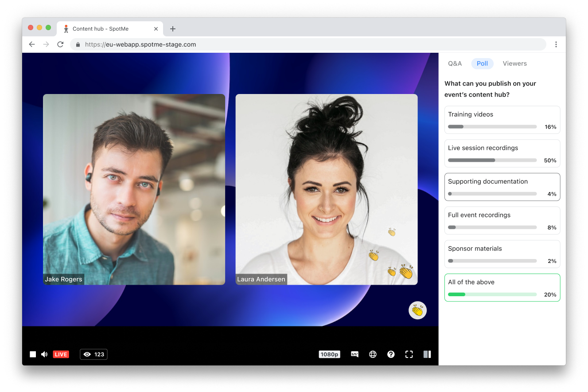Click the 4% result value
This screenshot has height=392, width=588.
coord(552,194)
